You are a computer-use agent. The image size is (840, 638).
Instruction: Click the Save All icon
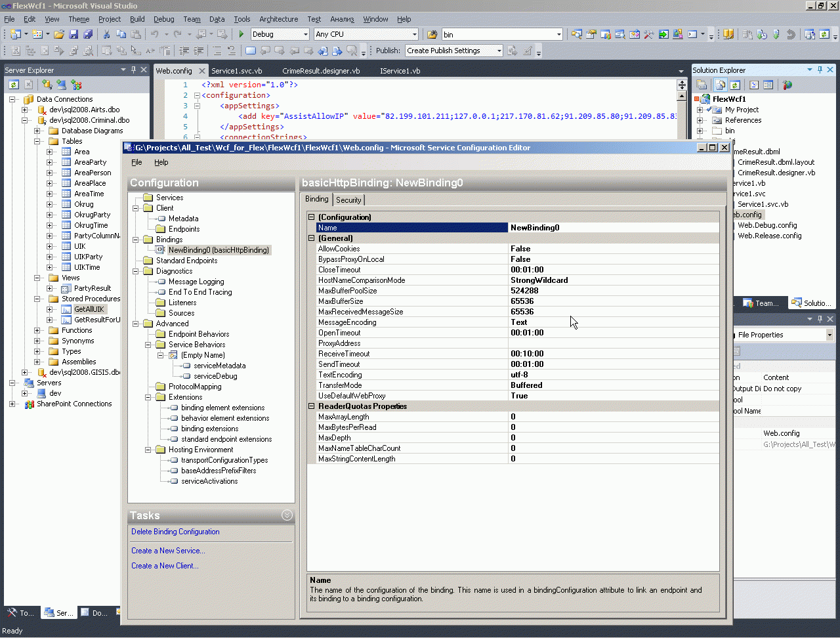coord(88,34)
